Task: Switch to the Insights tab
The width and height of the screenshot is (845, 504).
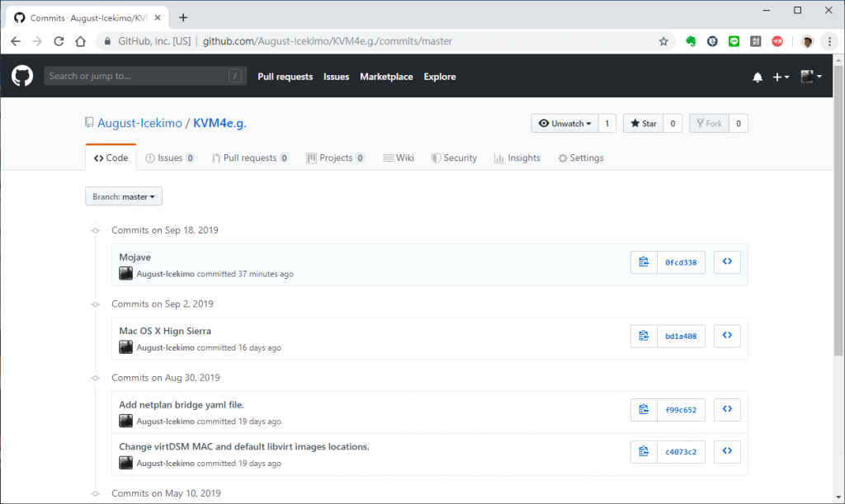Action: pyautogui.click(x=517, y=158)
